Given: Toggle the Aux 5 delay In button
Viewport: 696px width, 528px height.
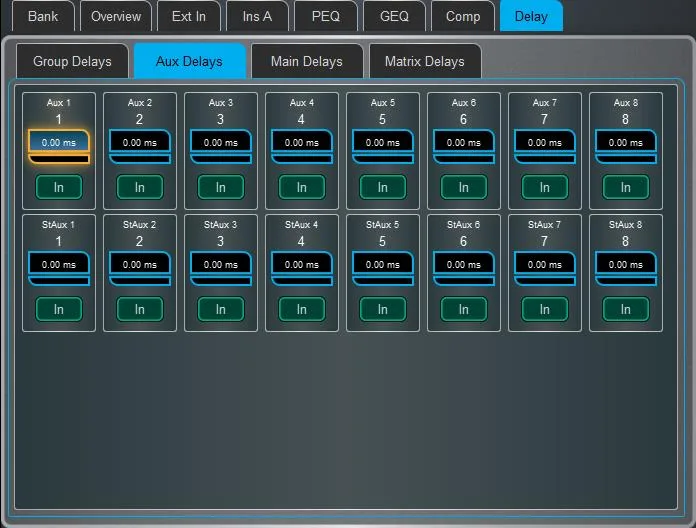Looking at the screenshot, I should (383, 187).
